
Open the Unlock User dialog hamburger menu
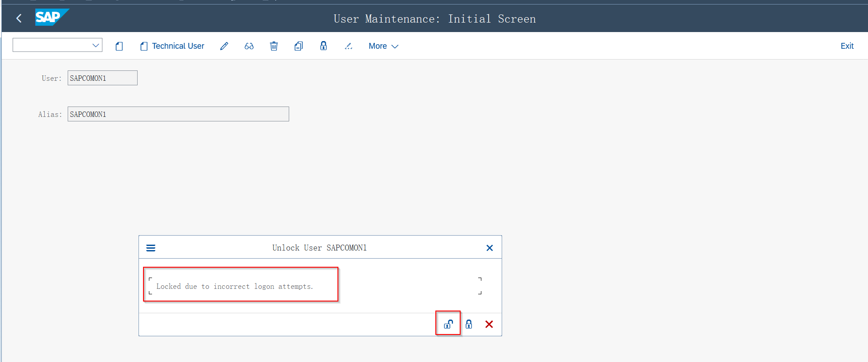pos(151,248)
